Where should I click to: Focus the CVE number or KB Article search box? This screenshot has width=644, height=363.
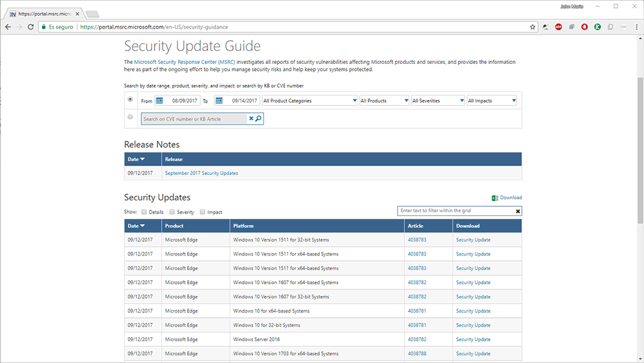tap(194, 119)
